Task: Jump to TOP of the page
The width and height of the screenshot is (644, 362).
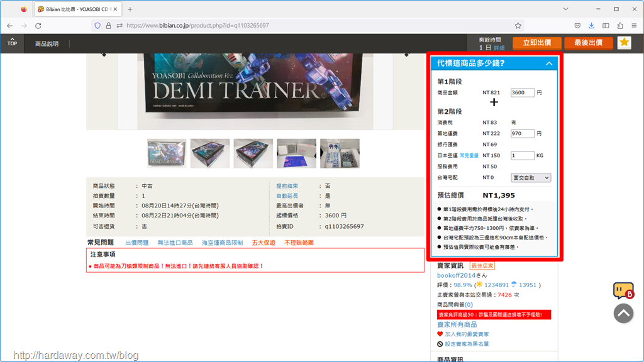Action: pyautogui.click(x=13, y=42)
